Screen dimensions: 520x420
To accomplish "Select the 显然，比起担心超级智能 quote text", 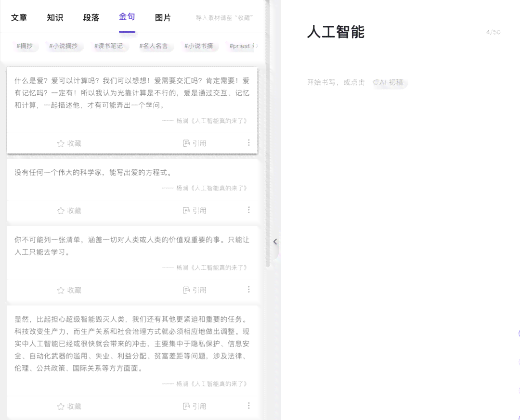I will (131, 344).
